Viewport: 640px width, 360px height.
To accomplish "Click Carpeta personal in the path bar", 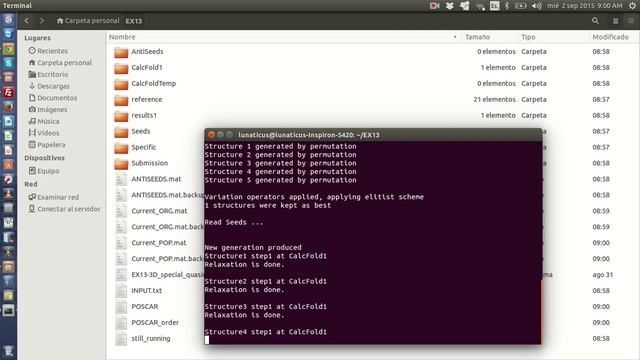I will tap(88, 21).
